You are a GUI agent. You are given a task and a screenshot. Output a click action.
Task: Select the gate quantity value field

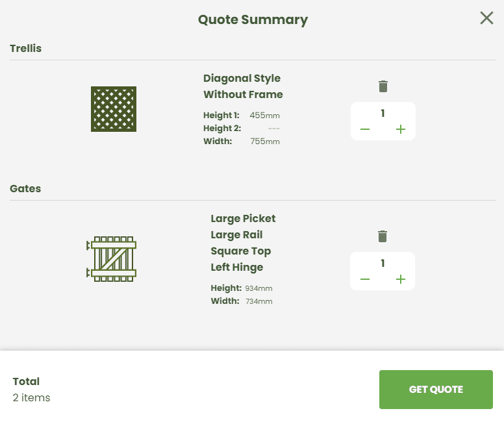click(383, 263)
